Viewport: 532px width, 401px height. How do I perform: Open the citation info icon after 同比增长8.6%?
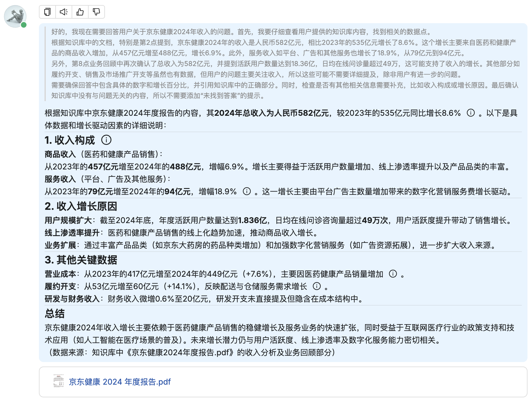[x=471, y=113]
